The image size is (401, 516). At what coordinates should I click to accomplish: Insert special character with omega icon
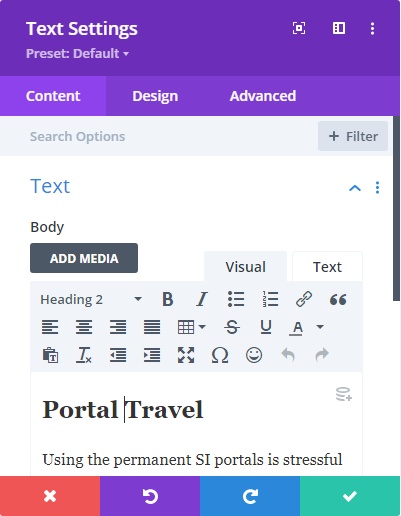[220, 355]
